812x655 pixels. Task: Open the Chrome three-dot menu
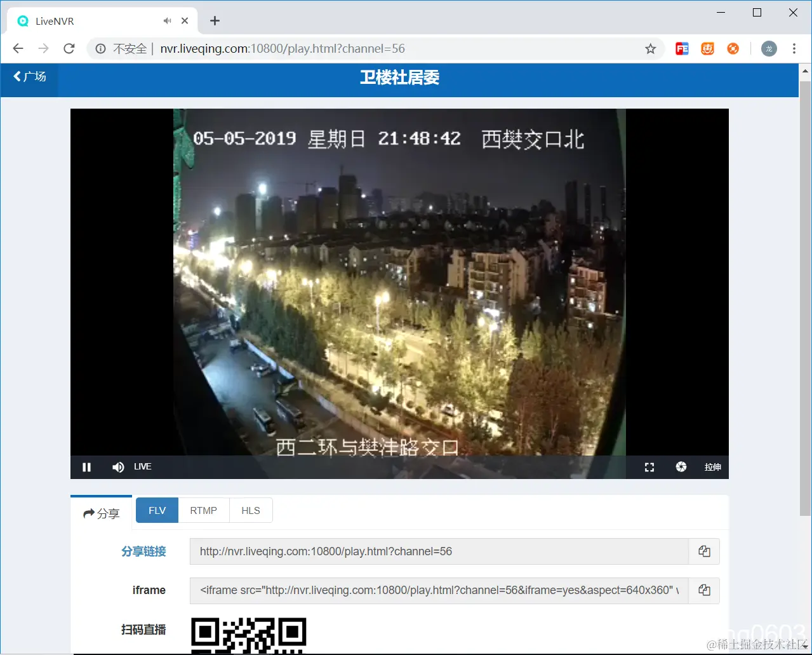point(794,48)
